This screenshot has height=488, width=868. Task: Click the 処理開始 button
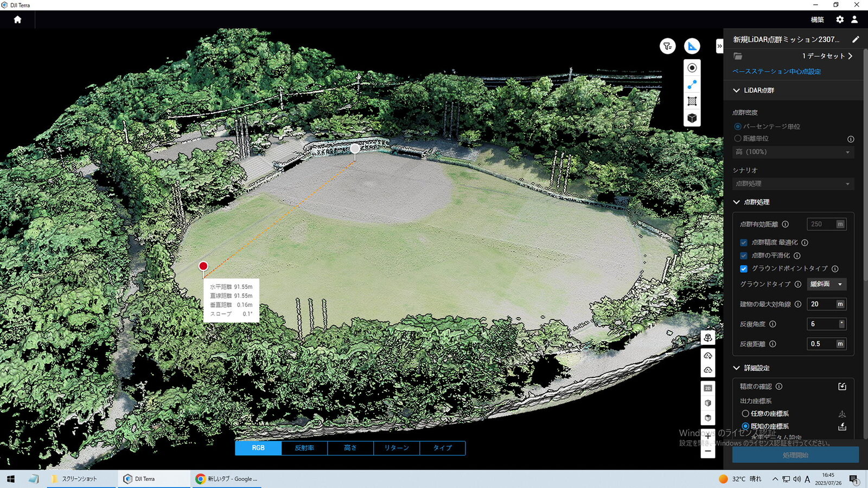(x=795, y=455)
